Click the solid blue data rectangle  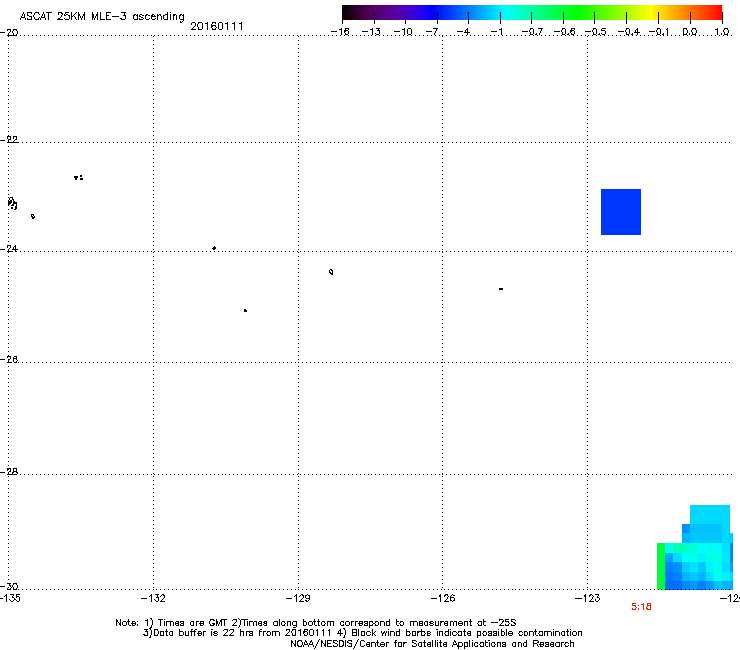tap(621, 212)
